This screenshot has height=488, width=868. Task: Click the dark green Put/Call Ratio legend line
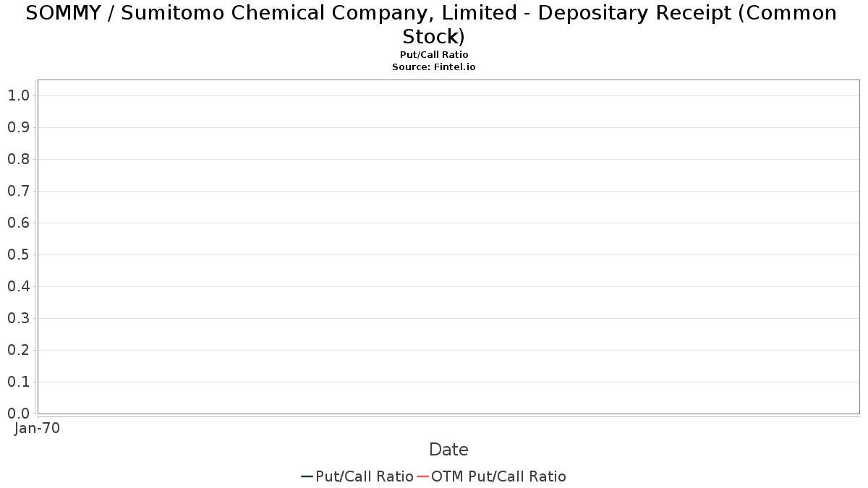[x=307, y=476]
